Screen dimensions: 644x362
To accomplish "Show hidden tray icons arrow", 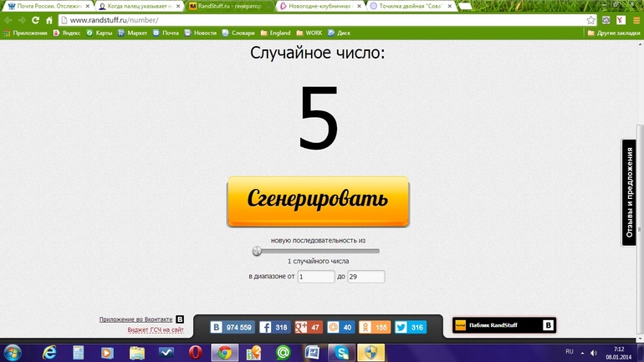I will (x=582, y=353).
